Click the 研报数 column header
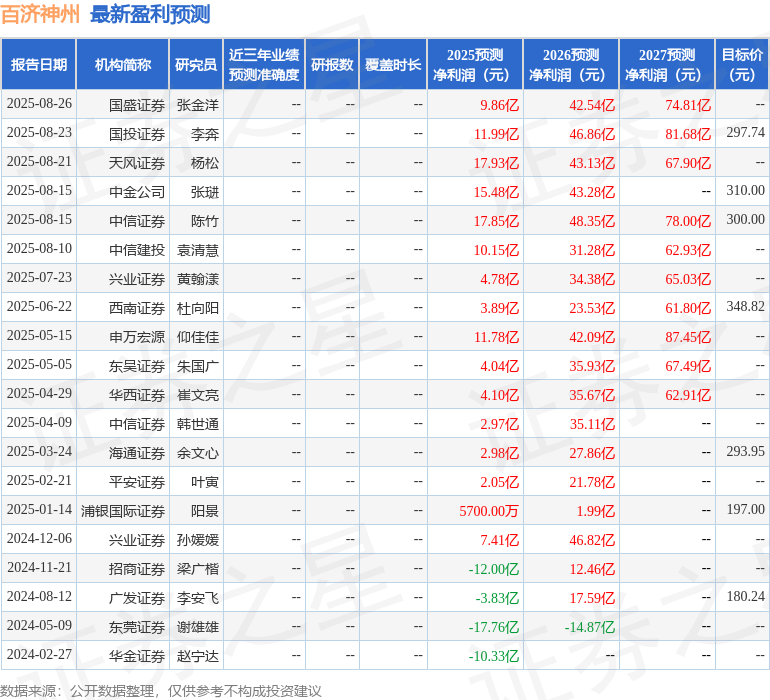 click(332, 64)
